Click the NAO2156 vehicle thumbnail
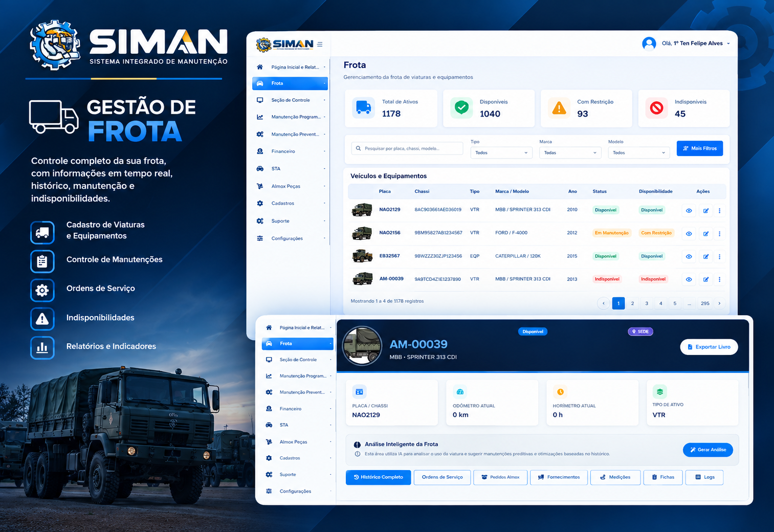Screen dimensions: 774x532 click(x=362, y=233)
